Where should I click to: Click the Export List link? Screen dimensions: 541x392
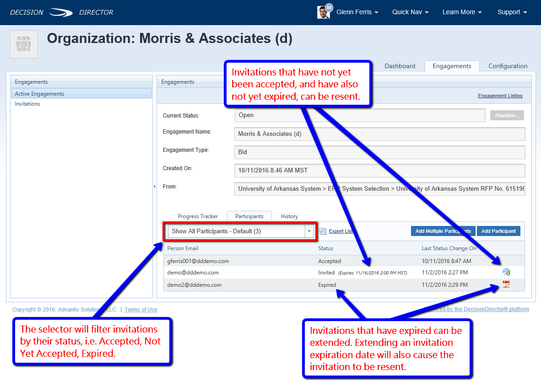point(341,231)
